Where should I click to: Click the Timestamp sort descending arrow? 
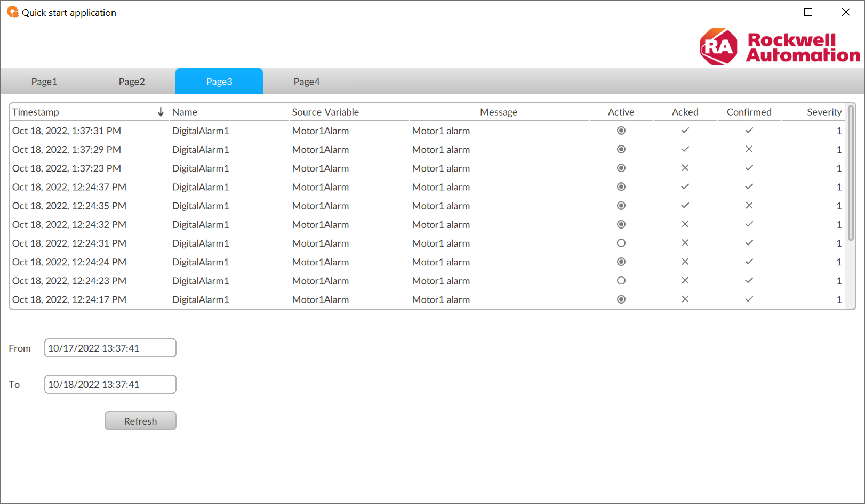pos(161,112)
